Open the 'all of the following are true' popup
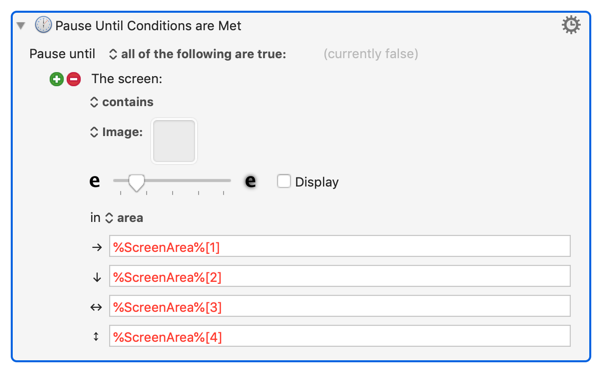The height and width of the screenshot is (376, 602). pos(198,54)
